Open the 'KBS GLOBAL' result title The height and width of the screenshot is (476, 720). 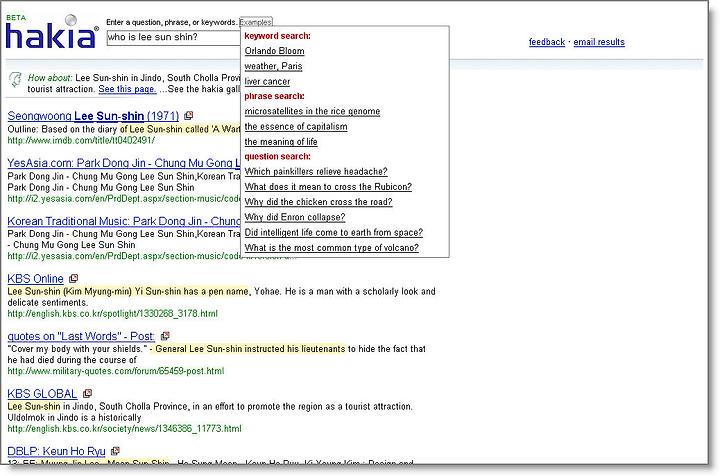point(42,393)
